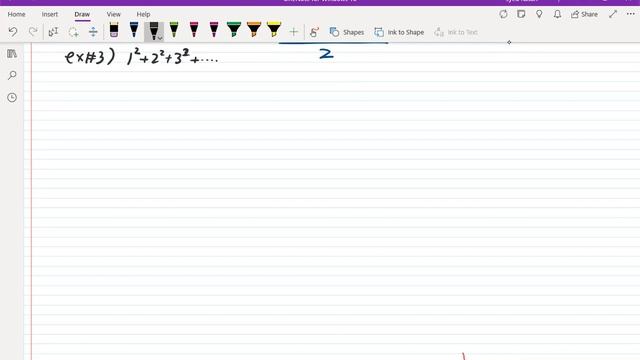Viewport: 640px width, 360px height.
Task: Click the blue handwritten '2' ink
Action: 326,54
